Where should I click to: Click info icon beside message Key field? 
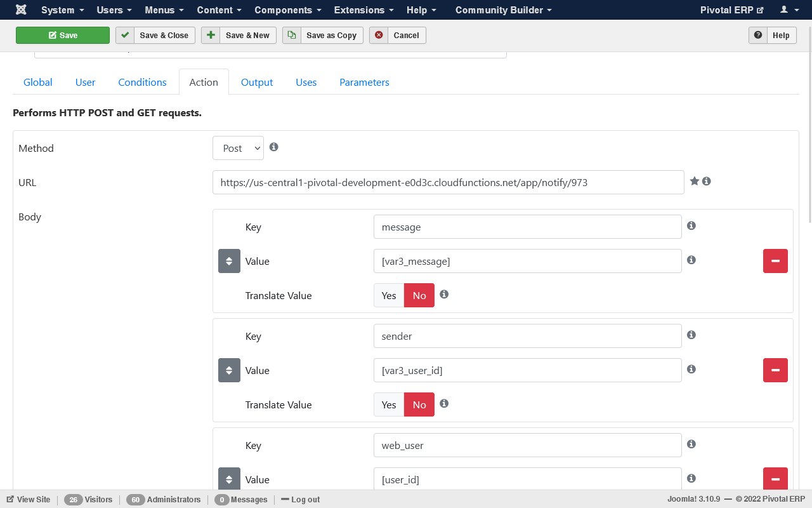click(691, 225)
